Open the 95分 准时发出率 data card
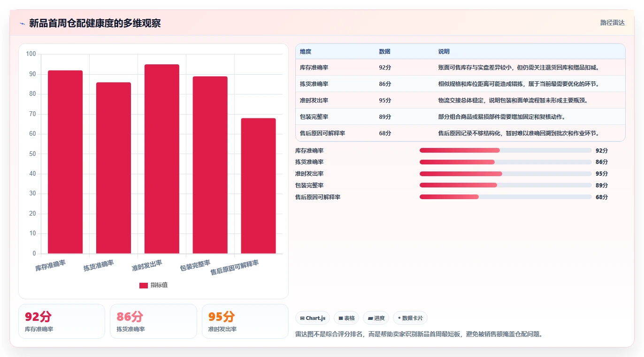 [x=245, y=321]
